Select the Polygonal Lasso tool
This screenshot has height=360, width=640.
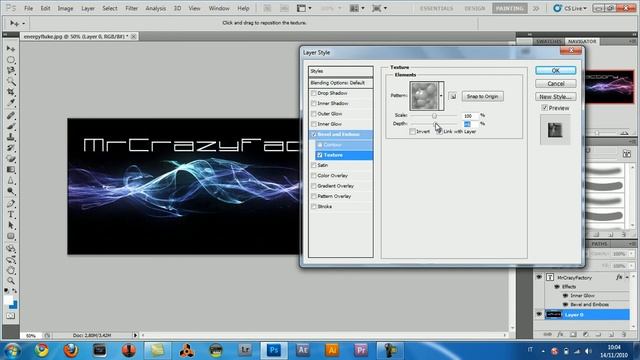point(11,71)
